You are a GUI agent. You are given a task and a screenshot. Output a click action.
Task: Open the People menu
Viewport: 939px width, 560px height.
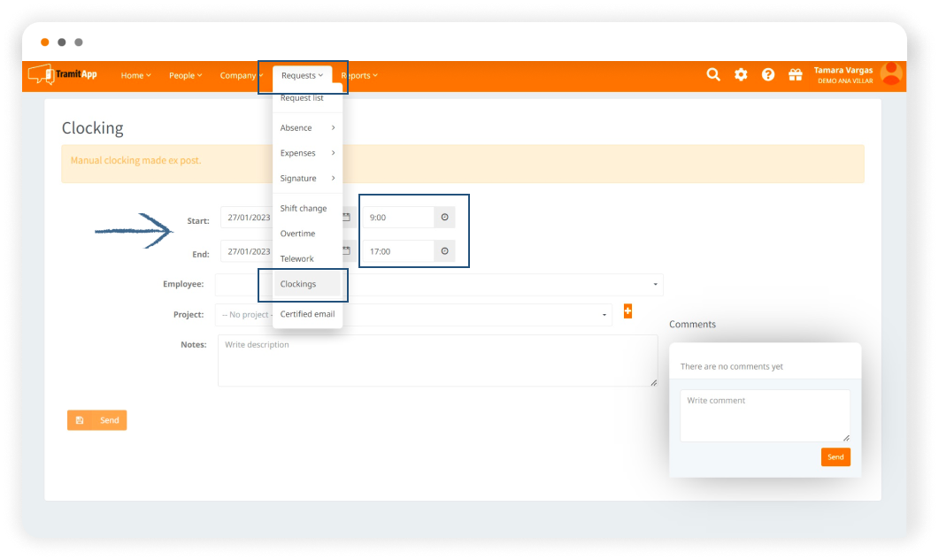pyautogui.click(x=185, y=75)
